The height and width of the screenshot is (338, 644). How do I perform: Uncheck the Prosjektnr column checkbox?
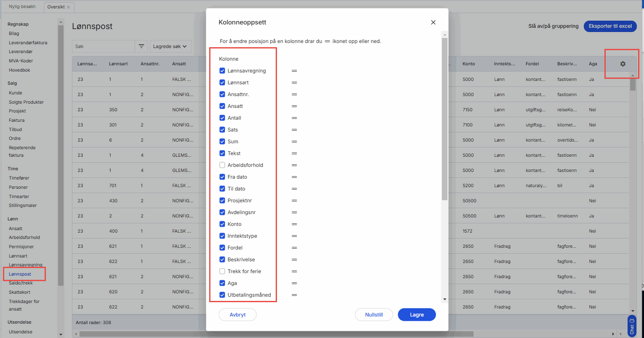click(x=222, y=201)
